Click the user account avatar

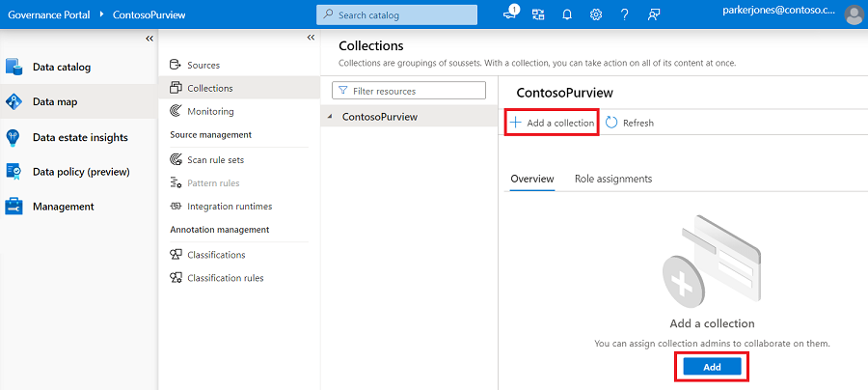[854, 14]
